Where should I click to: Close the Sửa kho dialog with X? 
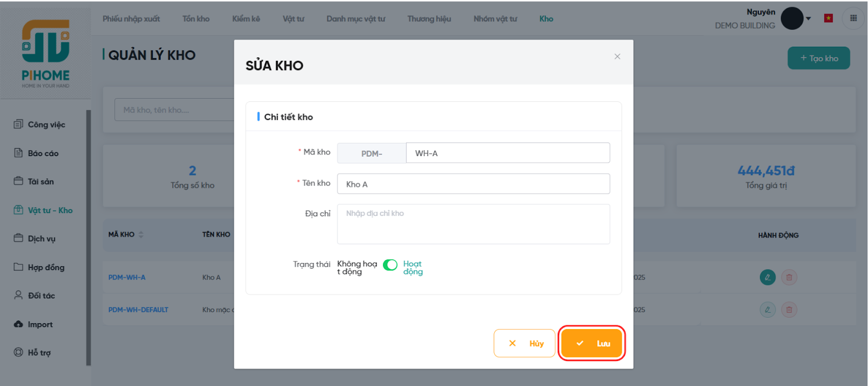click(617, 56)
